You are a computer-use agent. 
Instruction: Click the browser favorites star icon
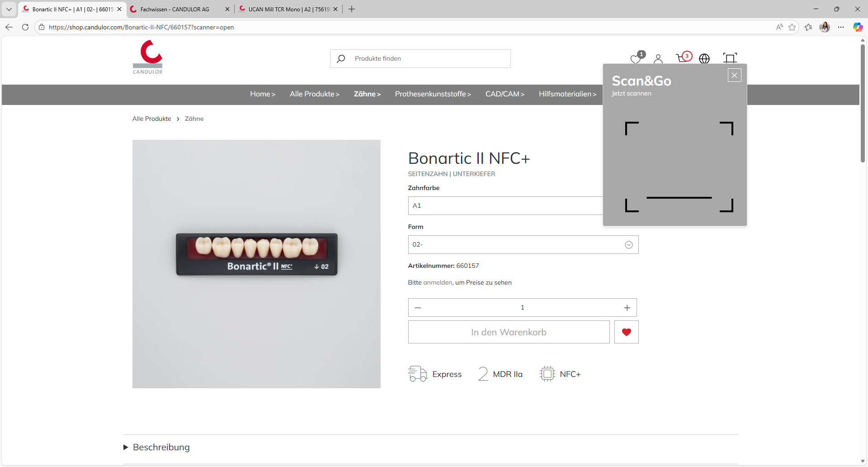click(x=792, y=27)
